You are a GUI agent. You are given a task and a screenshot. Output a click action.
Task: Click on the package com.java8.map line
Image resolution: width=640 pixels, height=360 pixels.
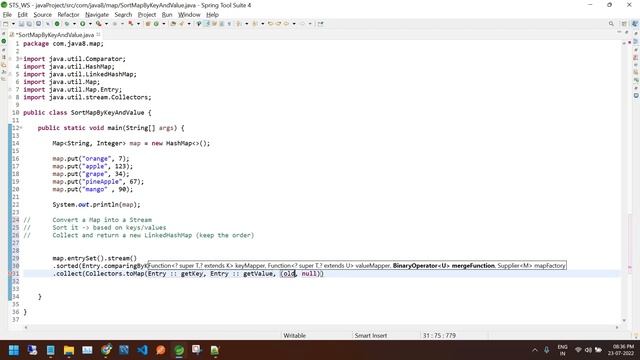63,44
